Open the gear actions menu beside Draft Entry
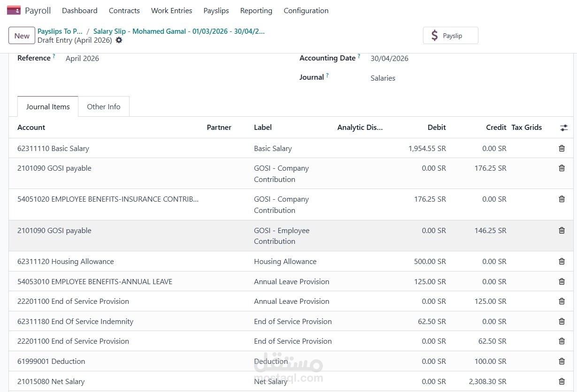This screenshot has height=392, width=577. (119, 40)
